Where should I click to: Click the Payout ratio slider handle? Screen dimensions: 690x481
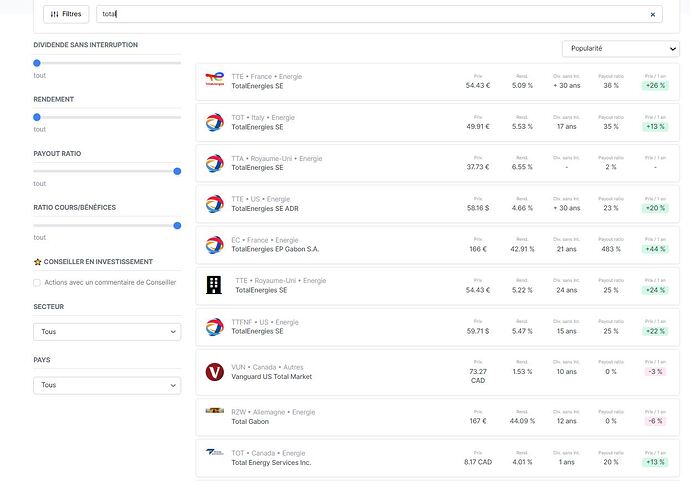point(177,171)
